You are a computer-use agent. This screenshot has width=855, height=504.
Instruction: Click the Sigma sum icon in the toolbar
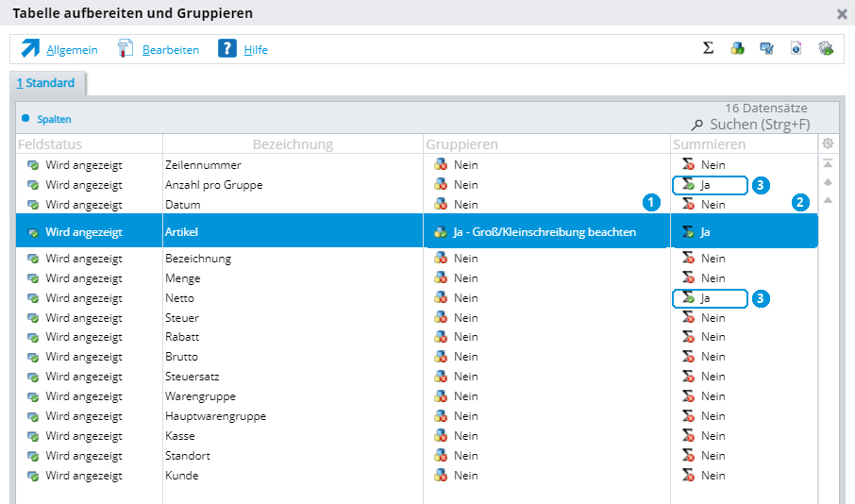click(708, 48)
